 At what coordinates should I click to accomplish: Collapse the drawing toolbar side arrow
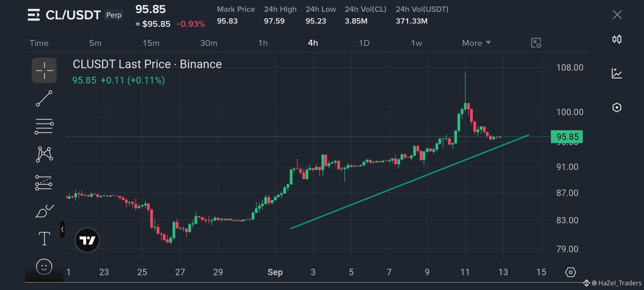62,229
